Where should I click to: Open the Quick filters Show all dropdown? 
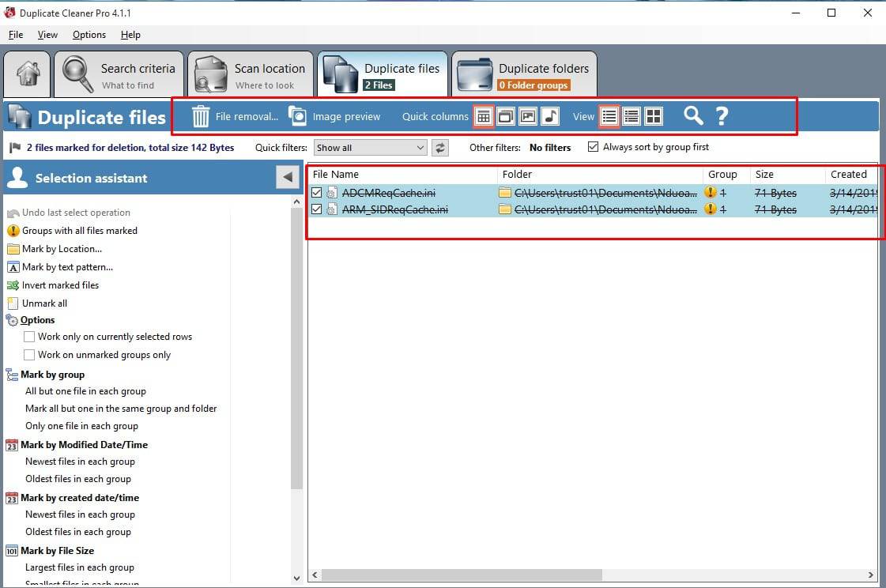370,148
